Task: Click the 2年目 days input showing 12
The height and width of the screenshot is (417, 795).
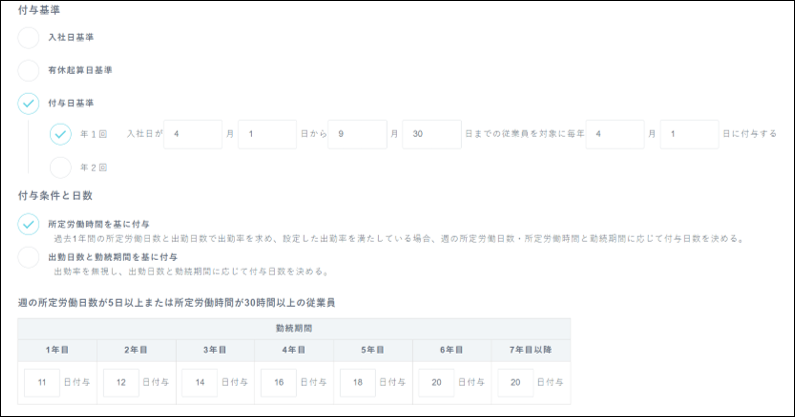Action: tap(121, 382)
